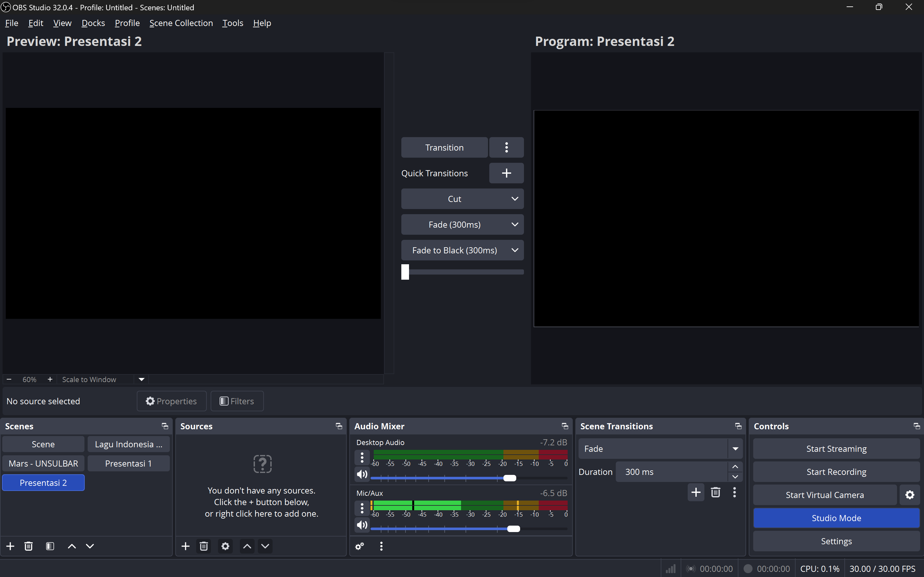Add a quick transition with plus button
The height and width of the screenshot is (577, 924).
(x=506, y=173)
